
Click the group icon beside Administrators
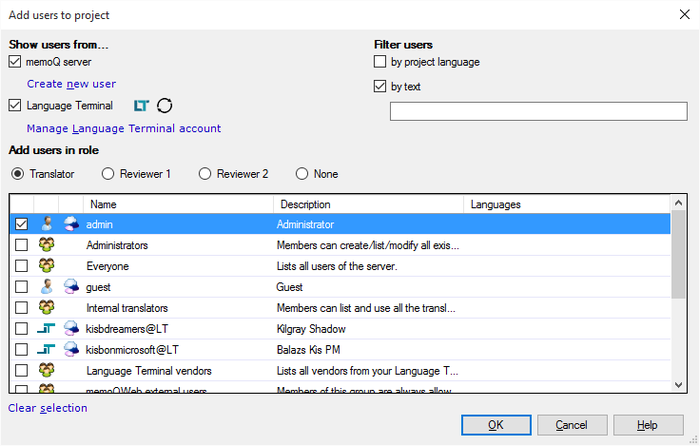pyautogui.click(x=46, y=245)
